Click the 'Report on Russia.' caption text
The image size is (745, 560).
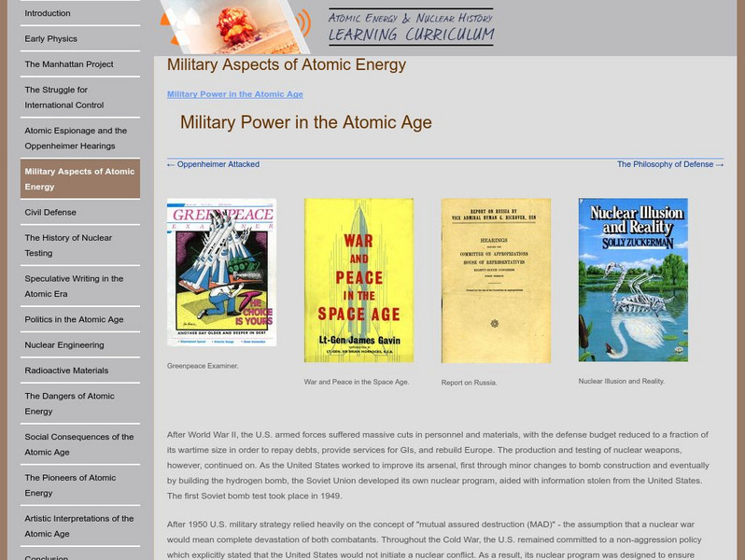[469, 383]
